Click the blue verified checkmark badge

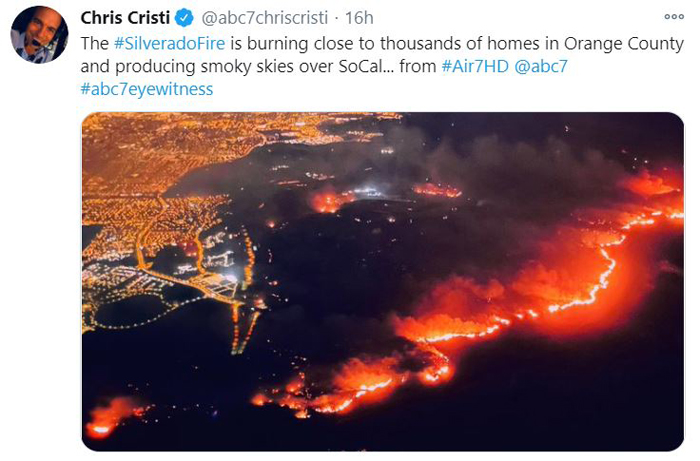(x=184, y=18)
